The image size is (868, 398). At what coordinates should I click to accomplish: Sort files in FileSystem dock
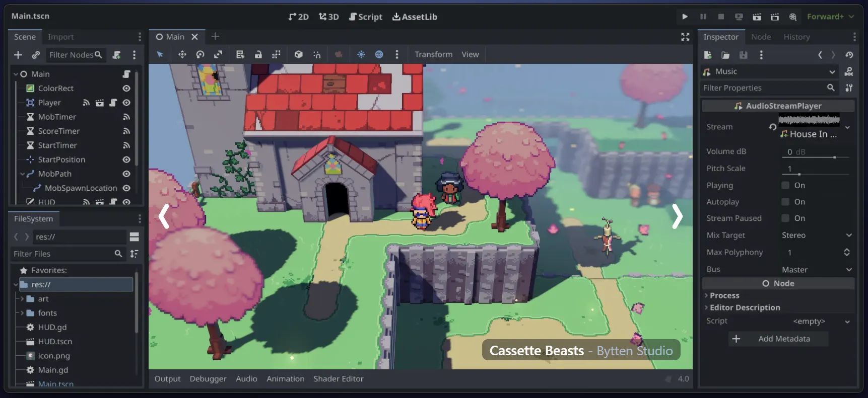(134, 254)
